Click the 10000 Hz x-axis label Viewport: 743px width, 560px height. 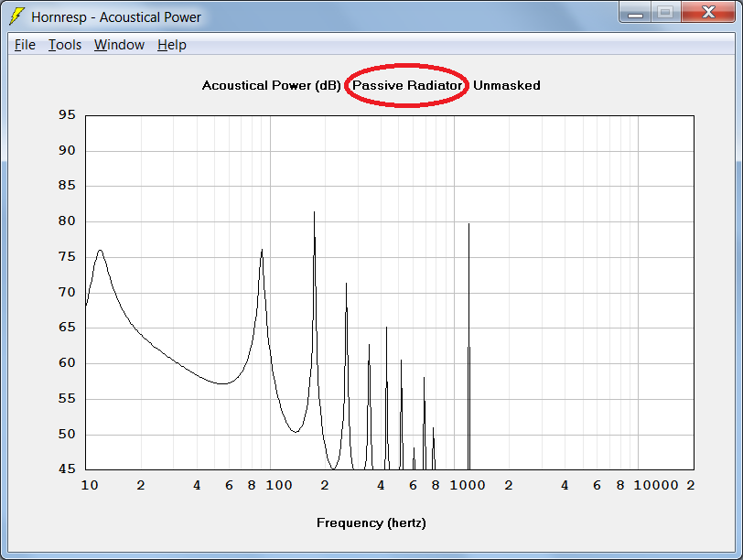(x=656, y=485)
